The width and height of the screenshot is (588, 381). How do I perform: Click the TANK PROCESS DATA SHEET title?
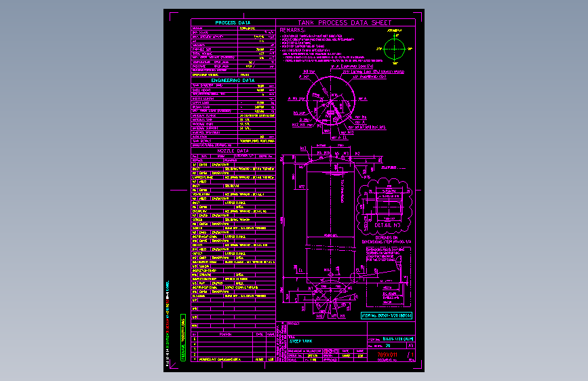345,23
